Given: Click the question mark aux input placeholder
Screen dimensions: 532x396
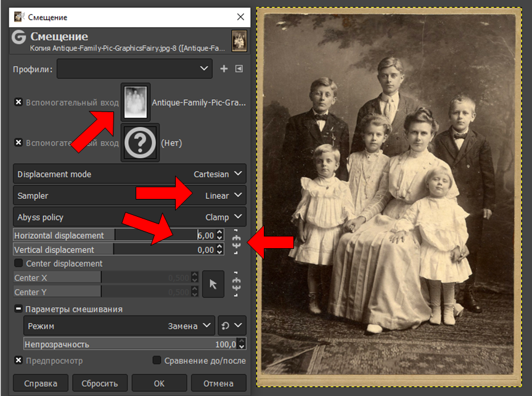Looking at the screenshot, I should click(x=140, y=143).
